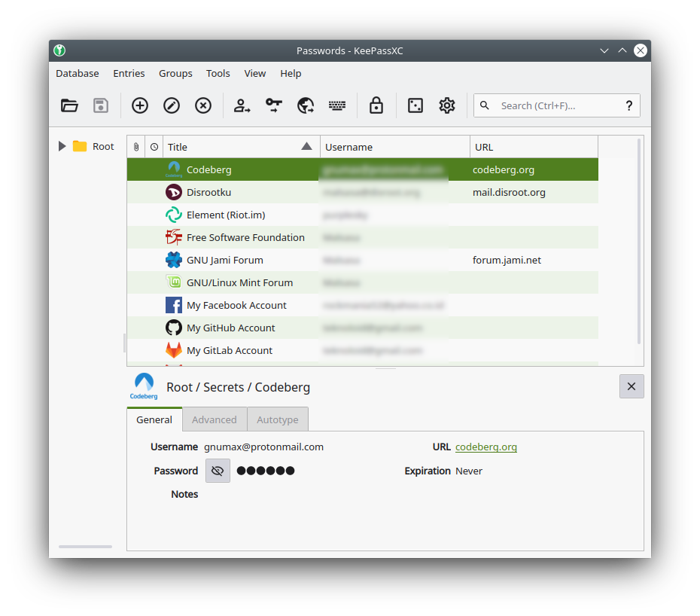
Task: Click the search magnifier icon
Action: point(485,105)
